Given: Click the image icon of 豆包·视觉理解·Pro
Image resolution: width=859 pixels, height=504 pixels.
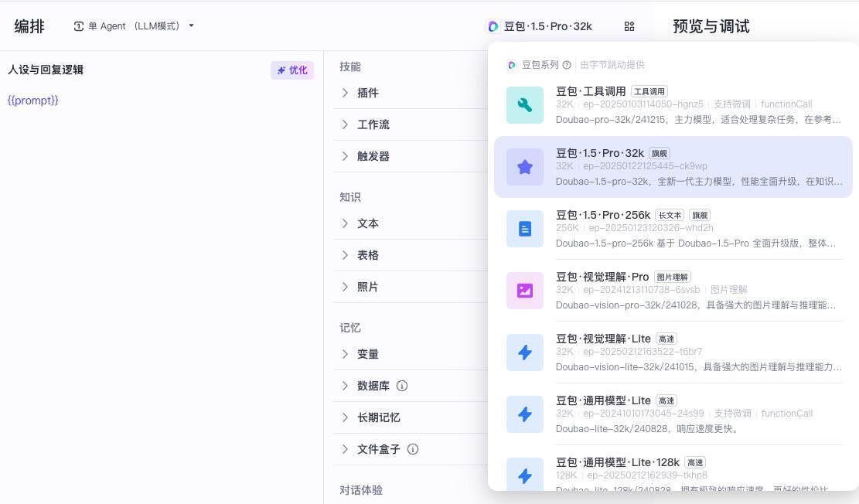Looking at the screenshot, I should 524,291.
